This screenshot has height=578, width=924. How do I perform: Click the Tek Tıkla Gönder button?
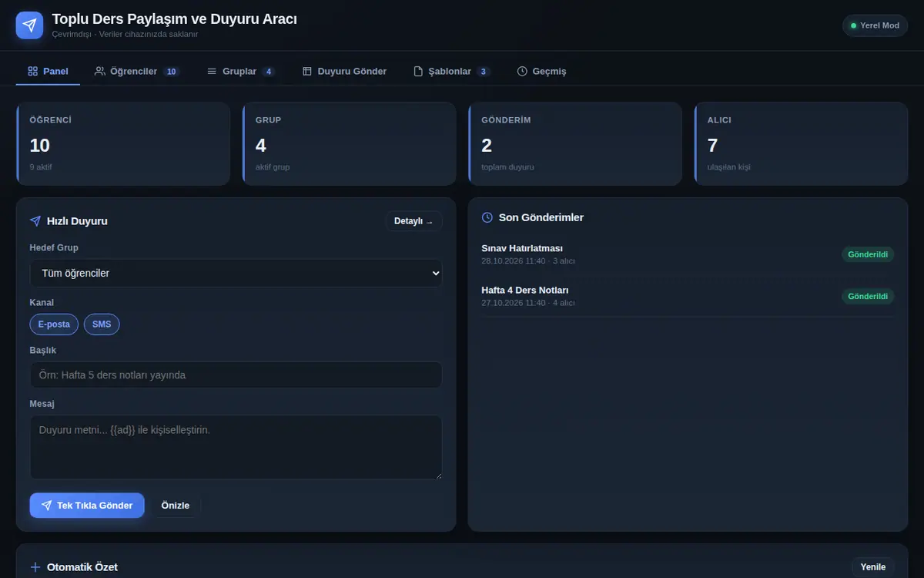coord(87,506)
